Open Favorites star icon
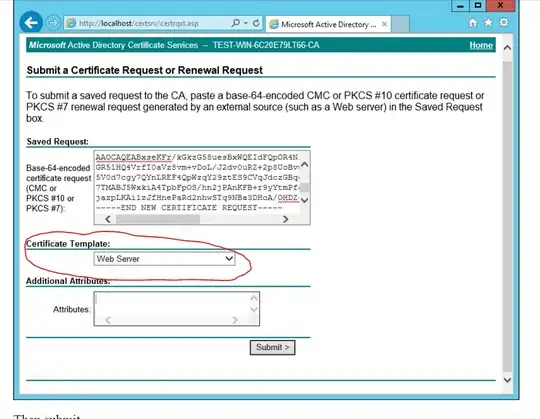 tap(488, 23)
